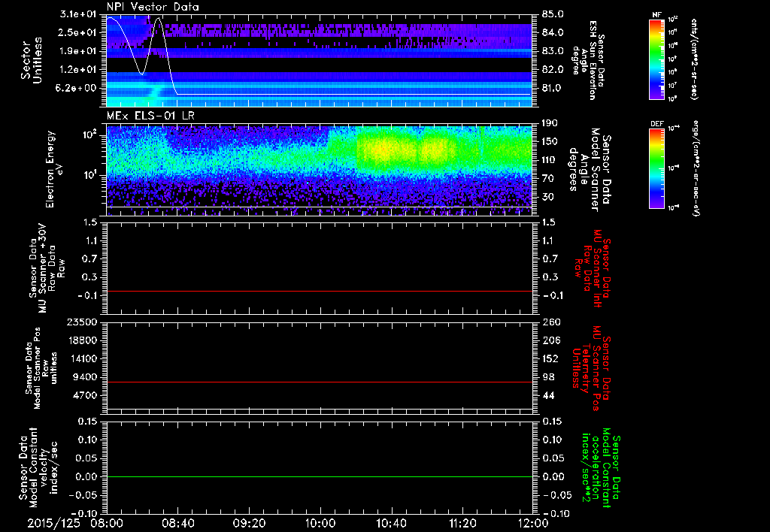This screenshot has height=532, width=770.
Task: Click the DEF color bar unit label
Action: click(x=696, y=168)
